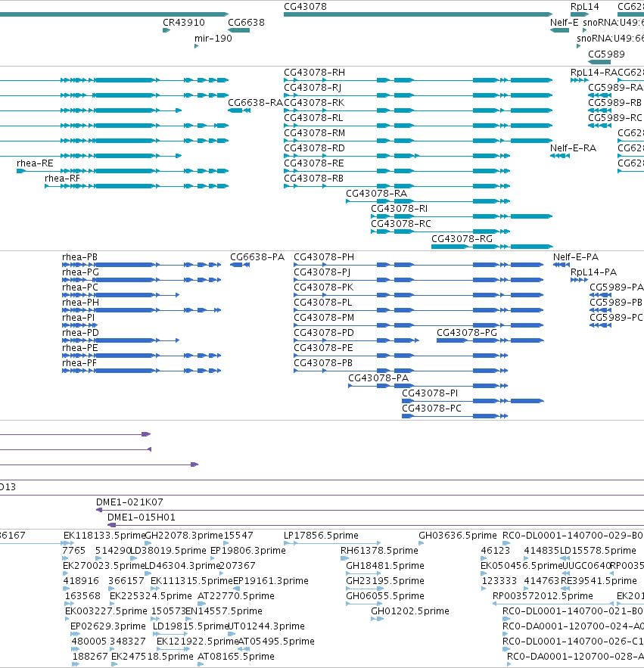This screenshot has width=644, height=668.
Task: Click EST RH61378.5prime
Action: pyautogui.click(x=379, y=551)
